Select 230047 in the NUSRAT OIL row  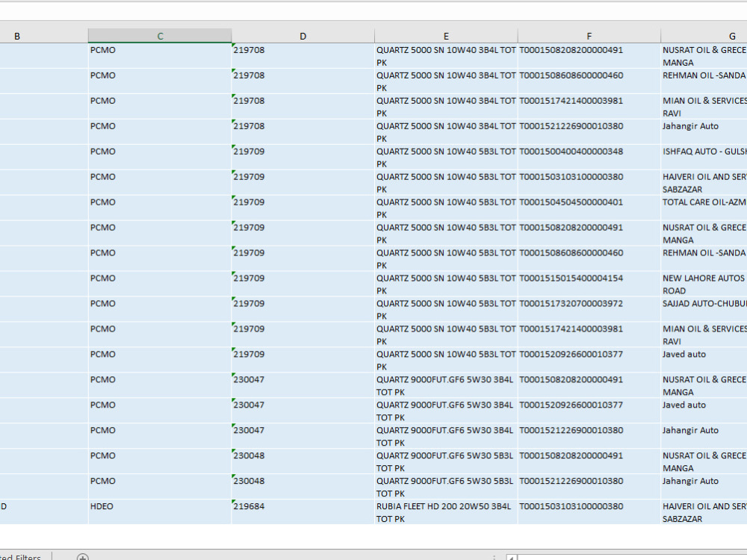pos(303,386)
